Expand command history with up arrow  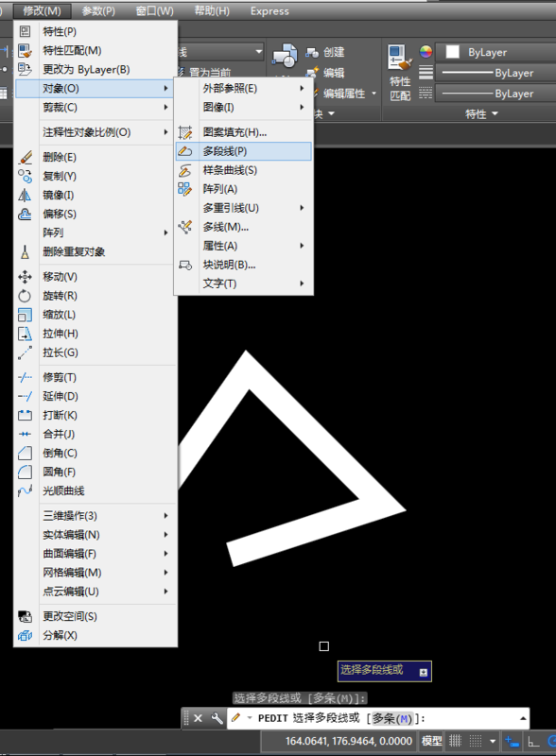pos(523,718)
